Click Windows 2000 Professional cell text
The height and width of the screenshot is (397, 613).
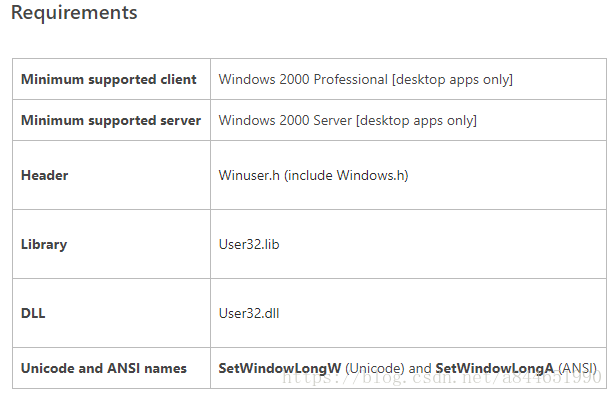tap(366, 79)
